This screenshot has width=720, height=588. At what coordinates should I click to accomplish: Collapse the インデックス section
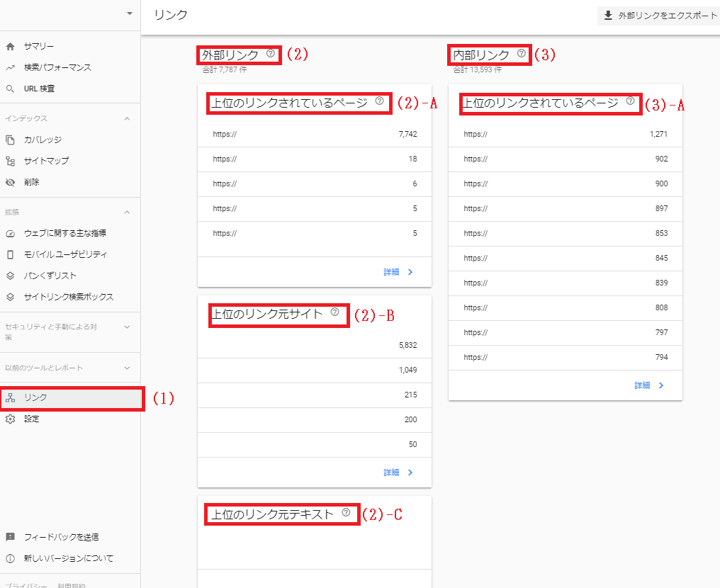coord(127,119)
